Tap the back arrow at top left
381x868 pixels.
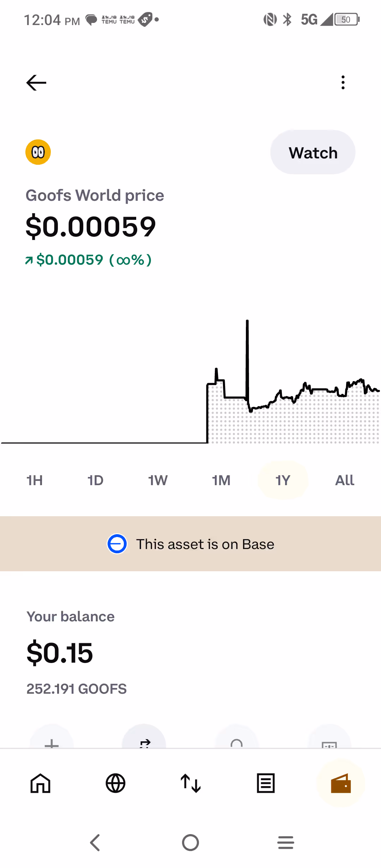click(x=36, y=83)
